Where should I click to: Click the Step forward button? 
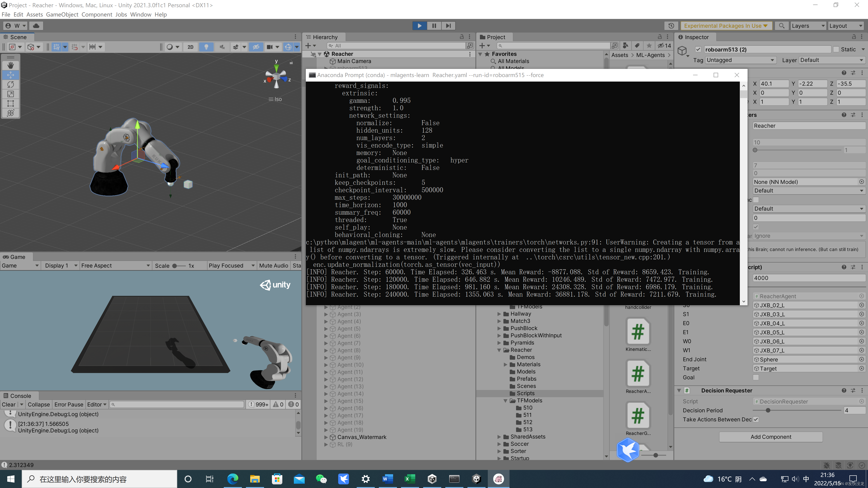448,26
